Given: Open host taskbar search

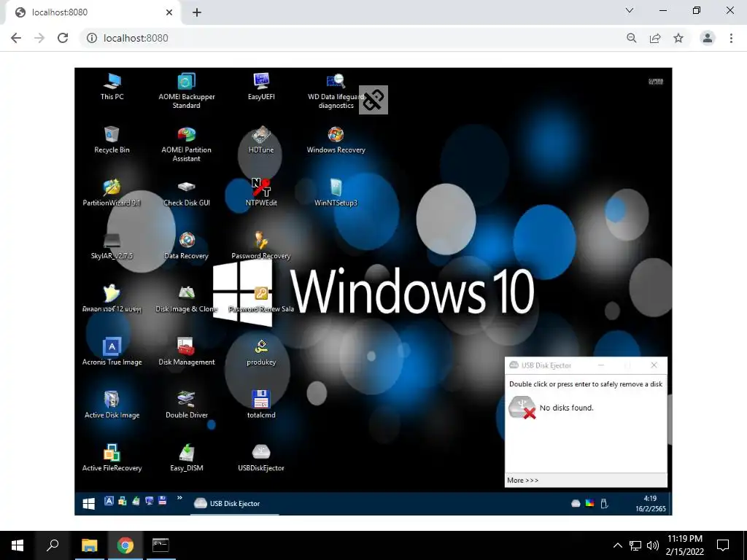Looking at the screenshot, I should [x=53, y=545].
